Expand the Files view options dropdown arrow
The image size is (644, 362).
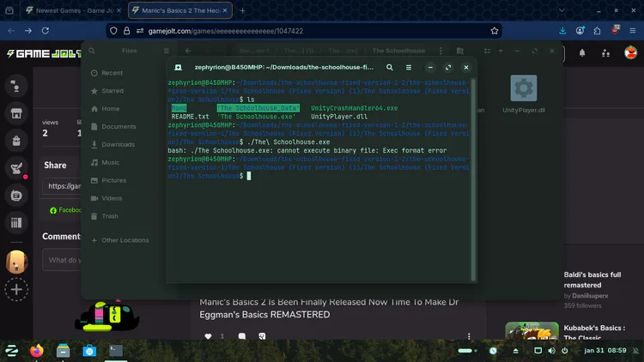(x=501, y=51)
